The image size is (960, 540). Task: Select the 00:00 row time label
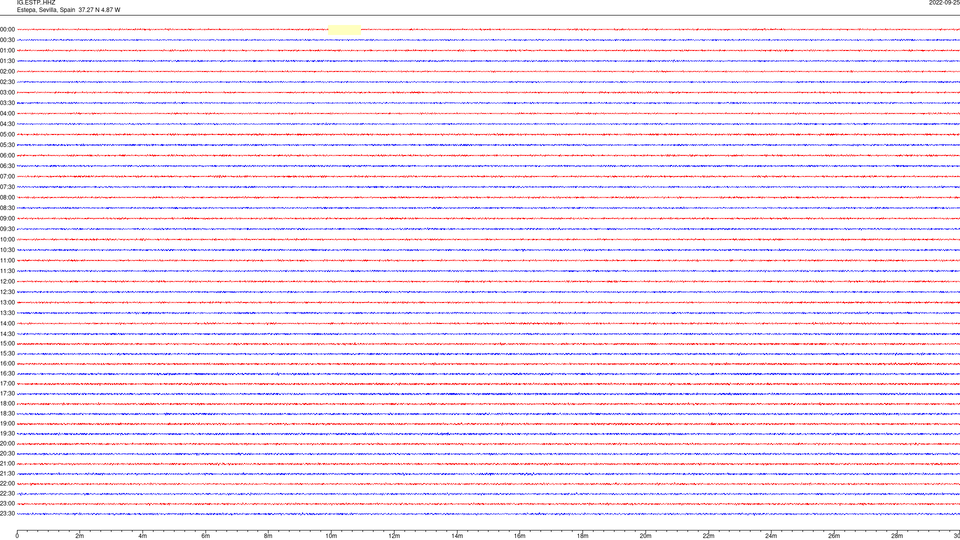coord(7,29)
